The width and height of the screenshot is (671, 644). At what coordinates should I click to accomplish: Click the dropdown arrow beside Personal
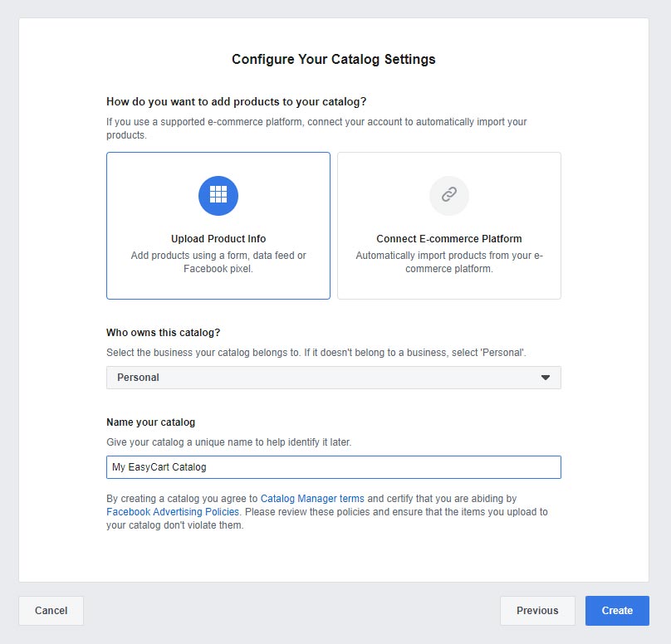click(546, 378)
